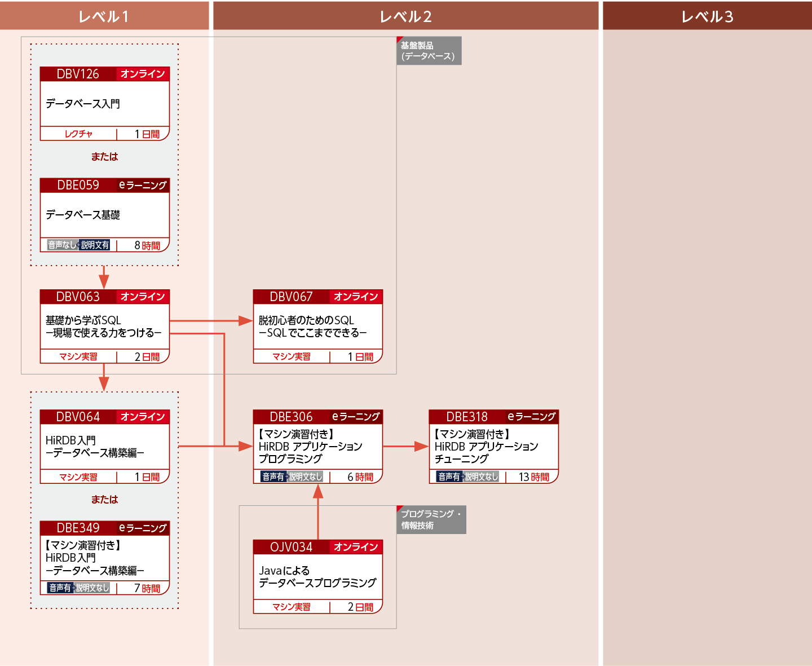Open DBE306 HiRDB アプリケーションプログラミング card
This screenshot has width=812, height=666.
(318, 447)
